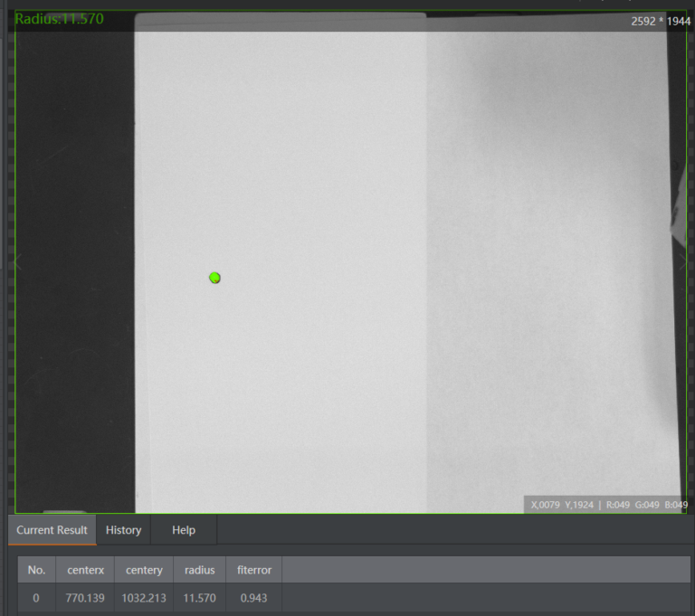Click the centery value 1032.213

(x=144, y=598)
